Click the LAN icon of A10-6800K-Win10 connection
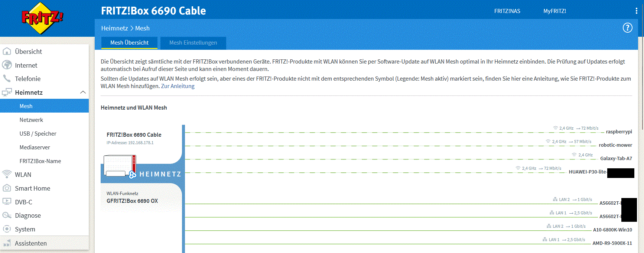The image size is (644, 253). (549, 226)
